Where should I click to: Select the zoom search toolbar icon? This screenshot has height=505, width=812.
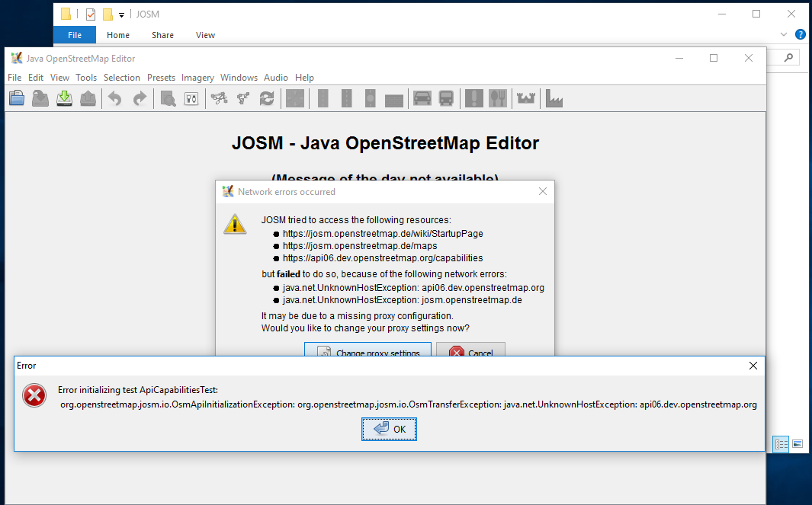click(x=167, y=97)
